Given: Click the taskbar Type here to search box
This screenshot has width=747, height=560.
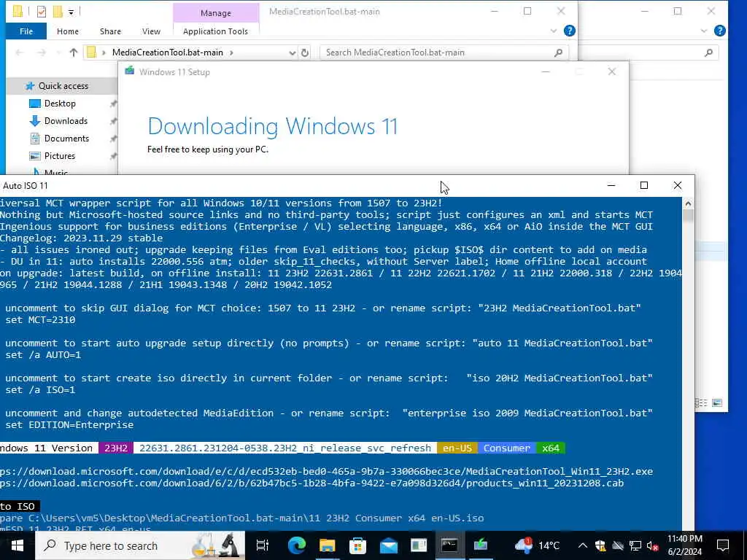Looking at the screenshot, I should [x=140, y=545].
